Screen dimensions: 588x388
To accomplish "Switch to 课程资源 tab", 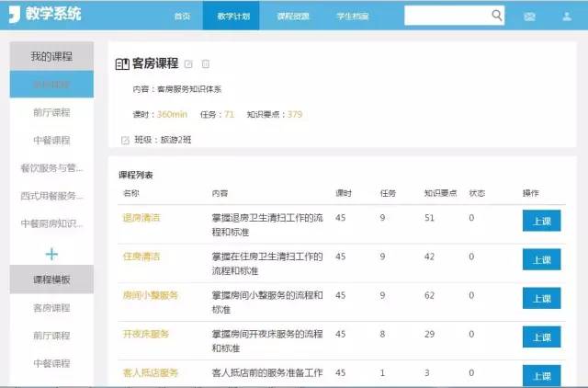I will 292,17.
